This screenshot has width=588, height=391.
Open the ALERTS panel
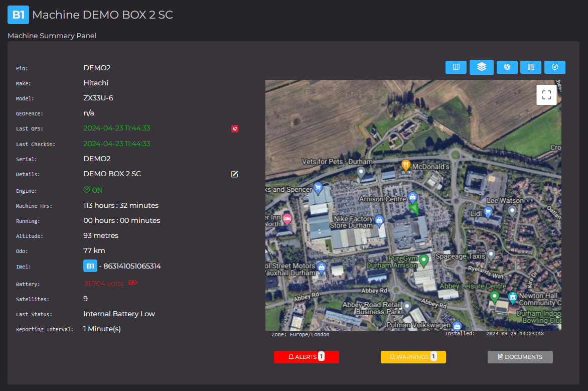click(306, 357)
